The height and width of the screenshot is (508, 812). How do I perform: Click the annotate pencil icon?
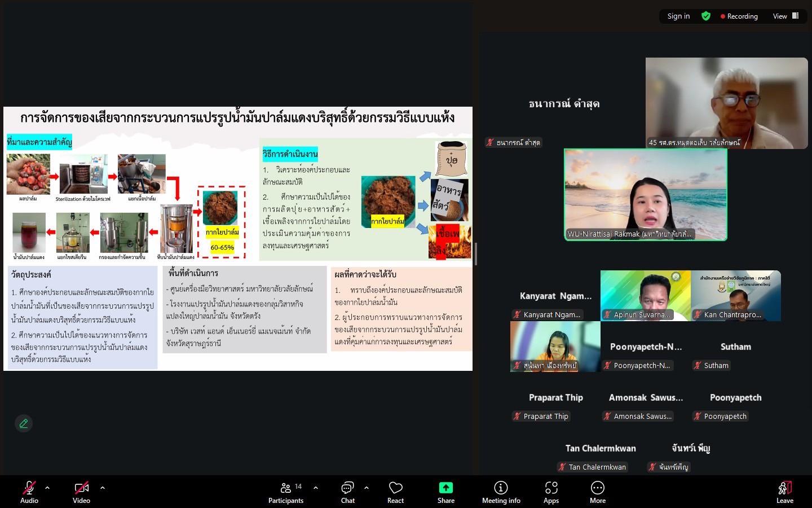click(24, 423)
